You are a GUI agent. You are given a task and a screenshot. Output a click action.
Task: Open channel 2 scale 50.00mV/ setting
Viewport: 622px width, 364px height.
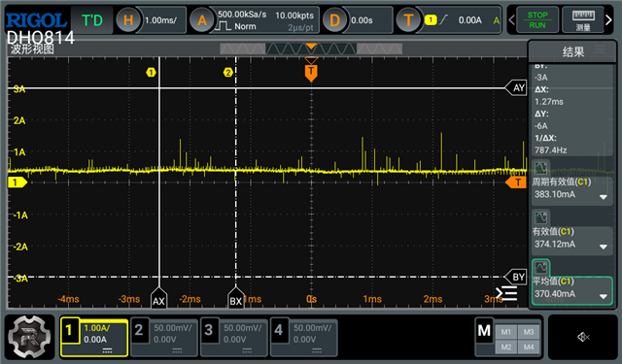[x=173, y=328]
